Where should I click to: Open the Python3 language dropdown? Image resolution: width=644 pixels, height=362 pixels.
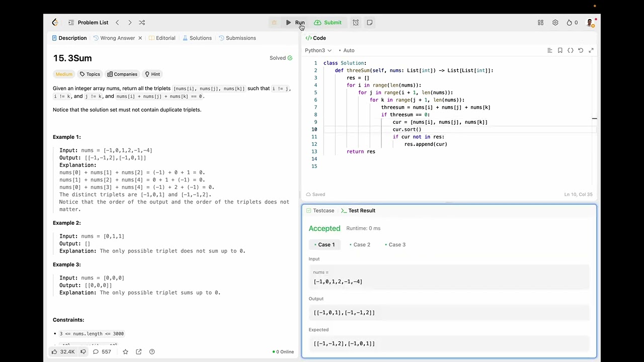click(318, 50)
